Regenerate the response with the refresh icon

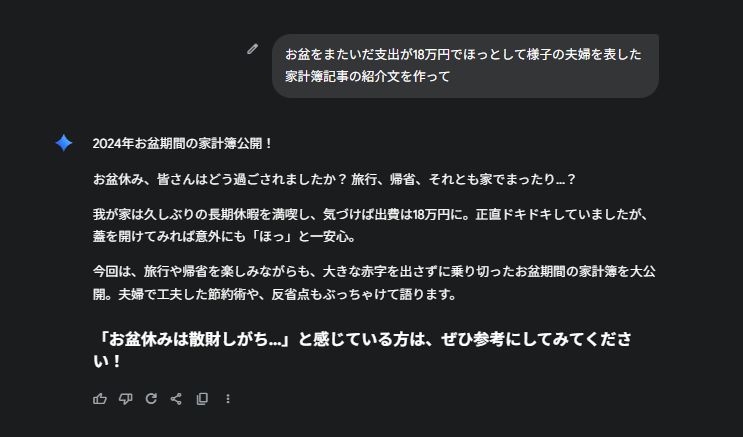click(151, 398)
